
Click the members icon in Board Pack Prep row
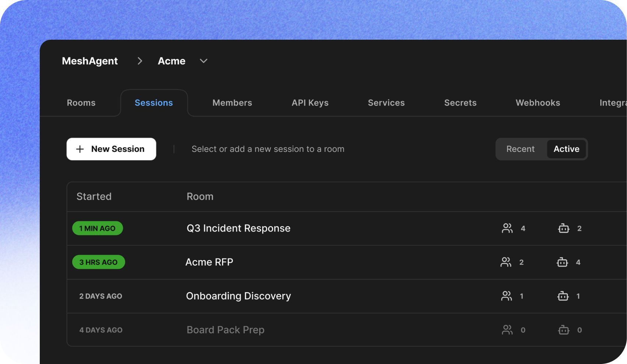[x=507, y=330]
